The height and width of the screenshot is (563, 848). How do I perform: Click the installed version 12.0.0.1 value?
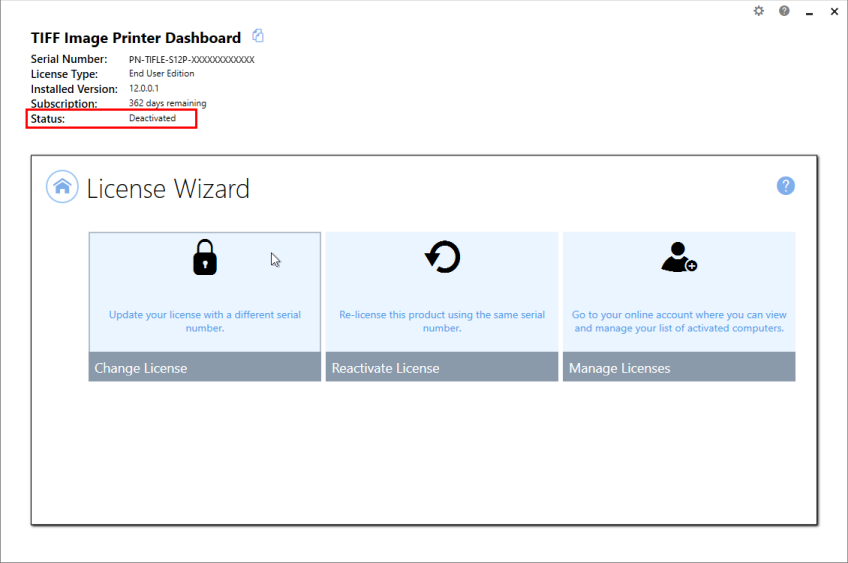pyautogui.click(x=144, y=88)
